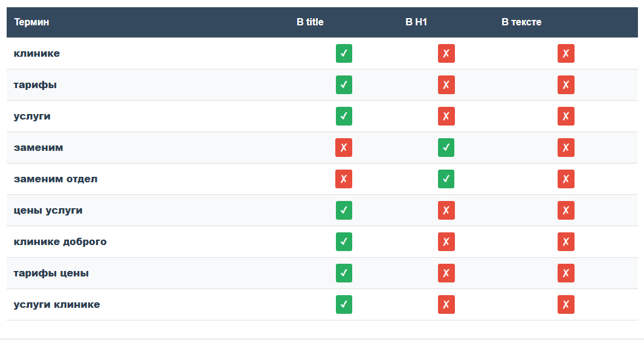Click green check in title column for услуги клинике
The height and width of the screenshot is (341, 644).
point(344,304)
